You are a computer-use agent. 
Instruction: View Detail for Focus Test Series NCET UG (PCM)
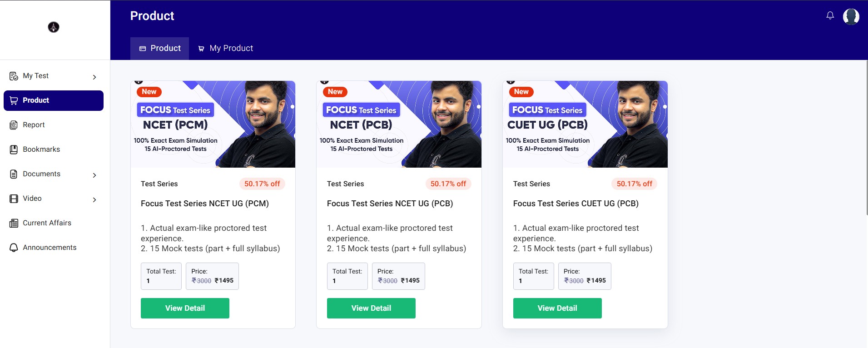coord(185,308)
